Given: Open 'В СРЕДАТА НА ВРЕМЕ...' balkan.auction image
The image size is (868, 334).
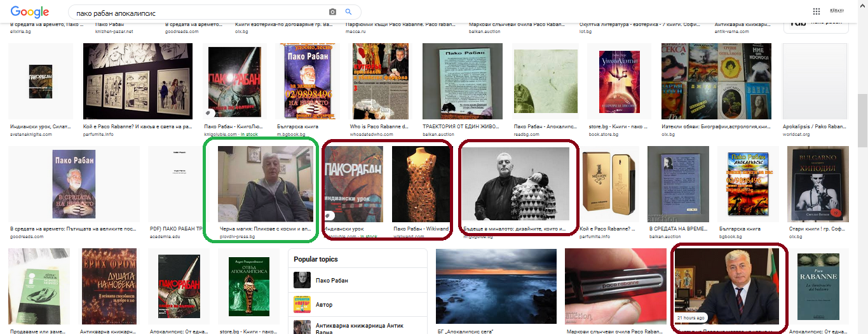Looking at the screenshot, I should pos(677,184).
